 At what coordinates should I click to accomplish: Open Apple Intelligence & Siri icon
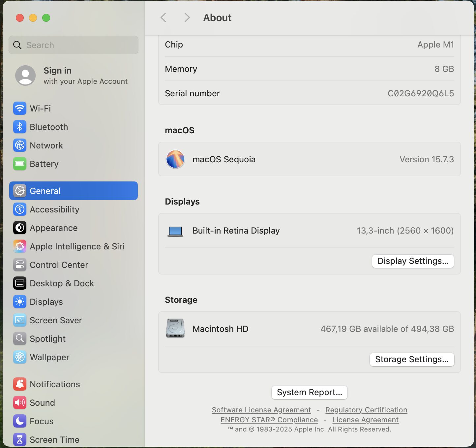pyautogui.click(x=20, y=246)
